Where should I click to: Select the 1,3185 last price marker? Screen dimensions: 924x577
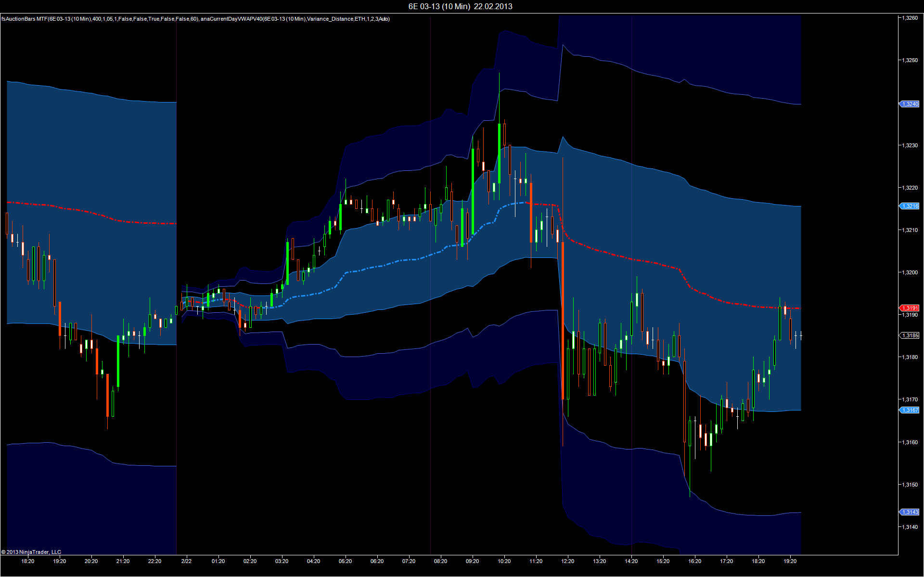coord(910,335)
